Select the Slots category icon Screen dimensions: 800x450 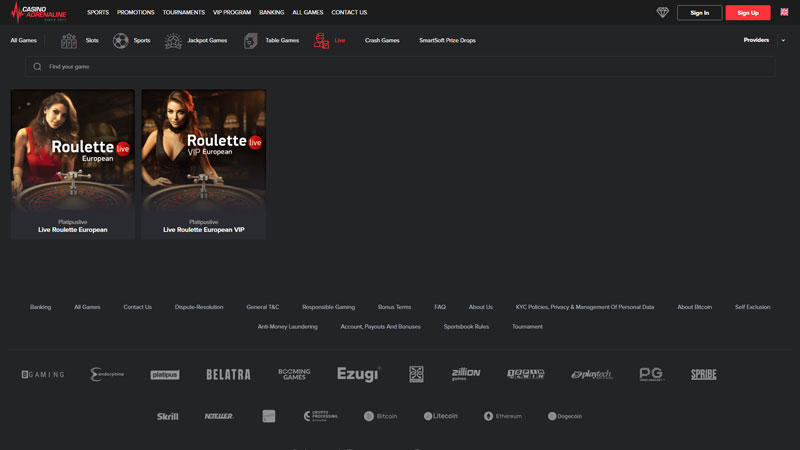point(69,40)
